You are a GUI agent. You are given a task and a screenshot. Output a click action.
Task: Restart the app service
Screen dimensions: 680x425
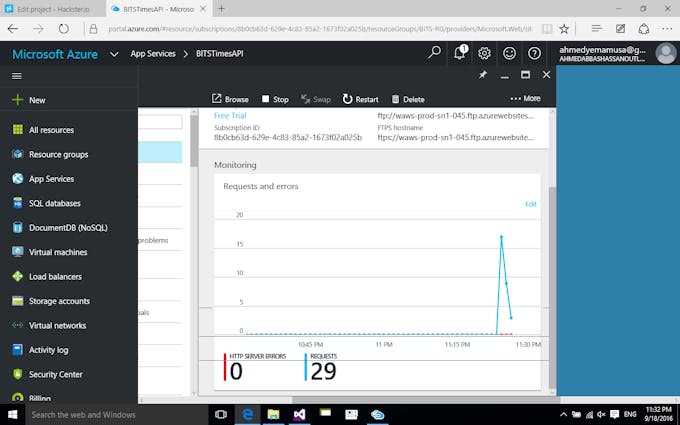(360, 99)
